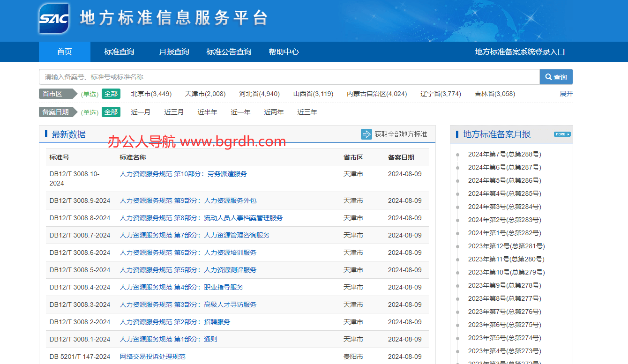
Task: Filter filing date by 近一月
Action: [141, 112]
